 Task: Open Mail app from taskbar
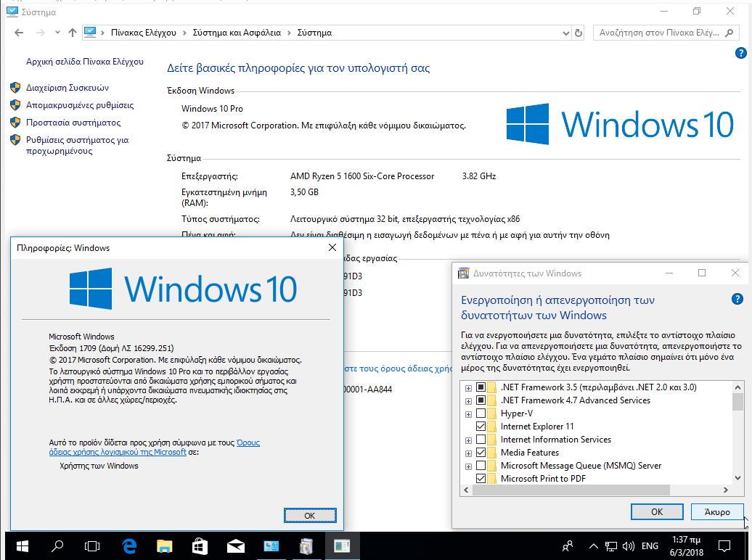(x=235, y=546)
